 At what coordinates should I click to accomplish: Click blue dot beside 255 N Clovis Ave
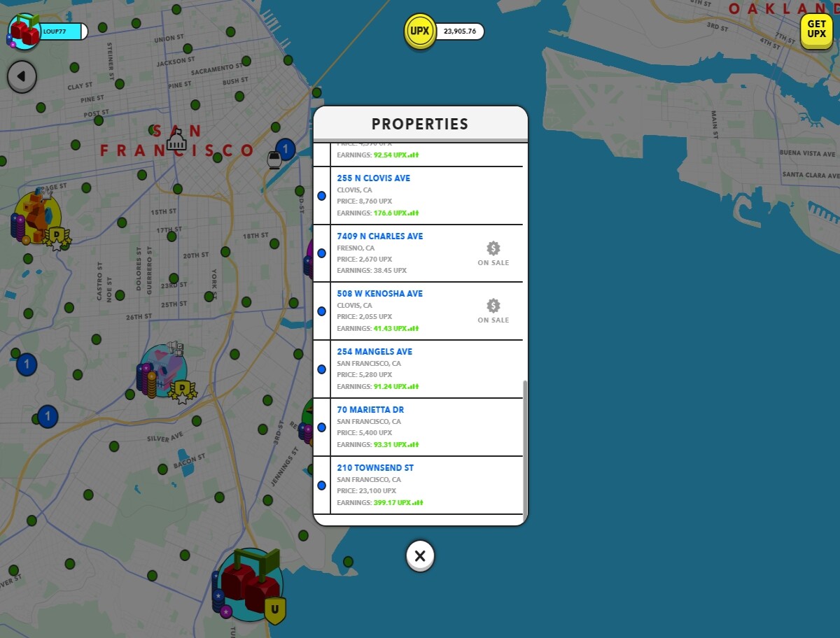click(x=322, y=196)
